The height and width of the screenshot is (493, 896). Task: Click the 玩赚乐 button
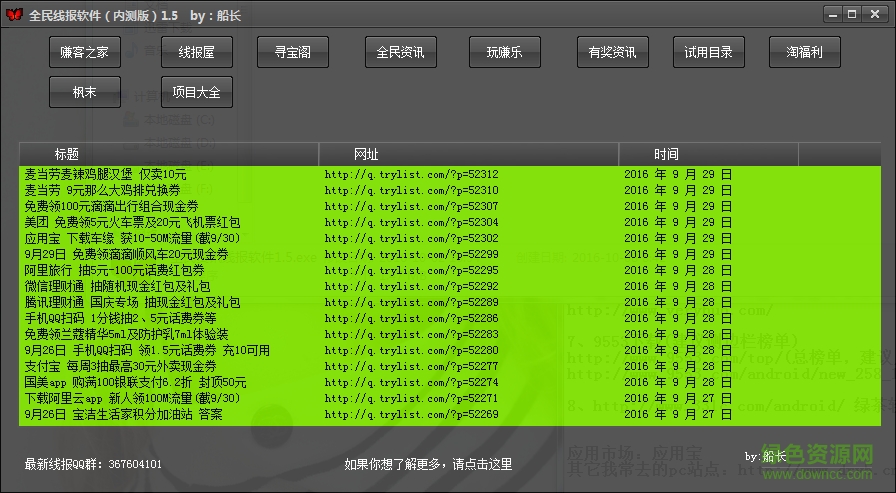[505, 52]
